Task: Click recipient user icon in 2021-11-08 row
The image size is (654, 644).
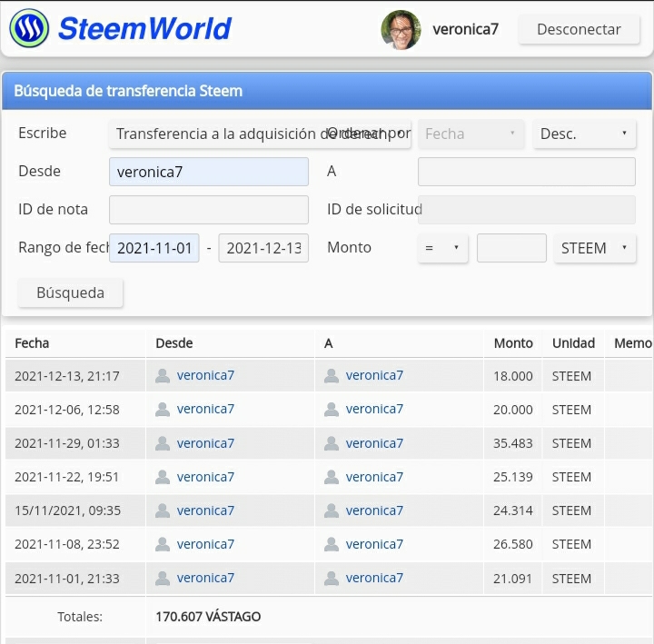Action: [x=332, y=544]
